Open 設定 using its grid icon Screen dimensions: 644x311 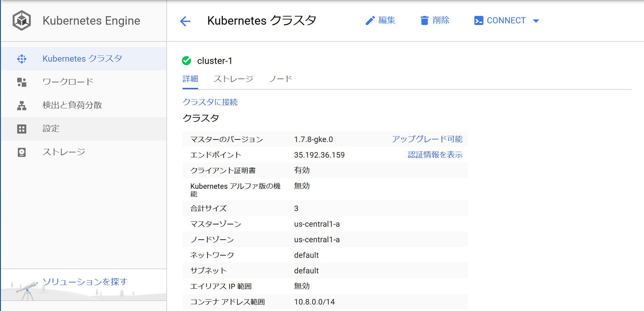pos(21,128)
